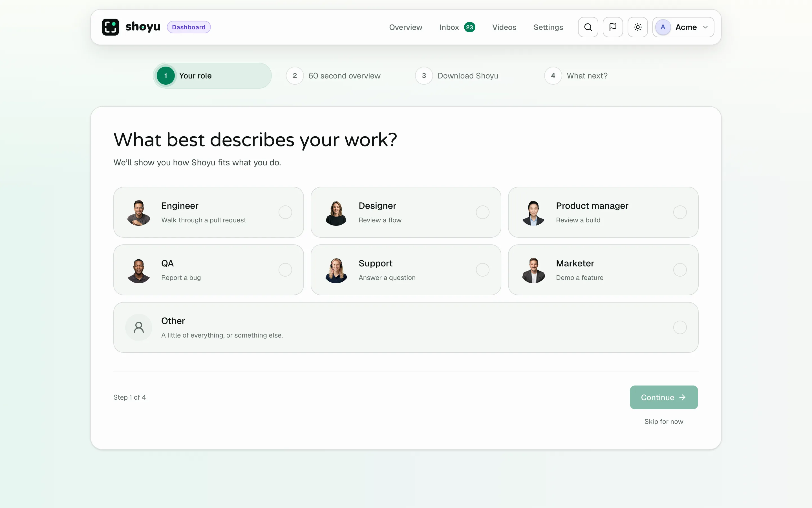The image size is (812, 508).
Task: Open search with the magnifier icon
Action: pos(588,27)
